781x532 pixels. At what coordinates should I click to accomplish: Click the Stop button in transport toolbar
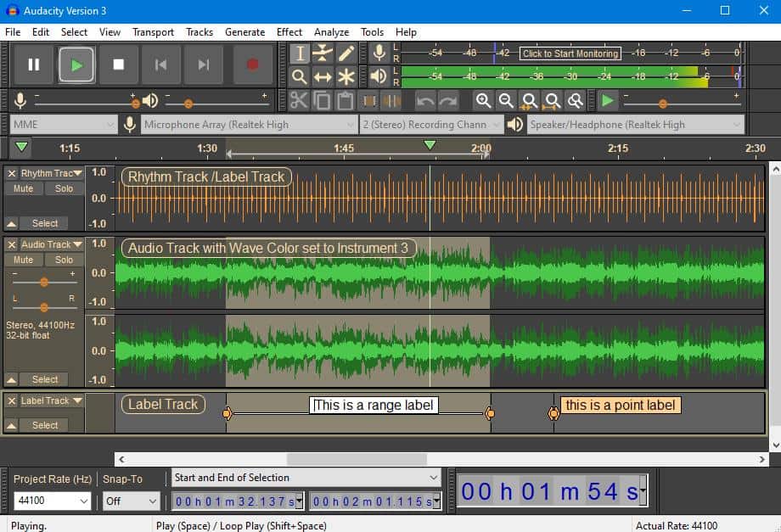pos(119,64)
